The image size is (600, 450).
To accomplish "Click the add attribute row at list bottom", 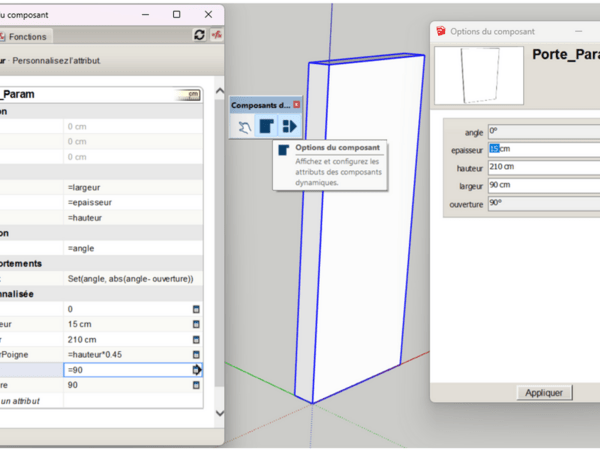I will pos(30,400).
